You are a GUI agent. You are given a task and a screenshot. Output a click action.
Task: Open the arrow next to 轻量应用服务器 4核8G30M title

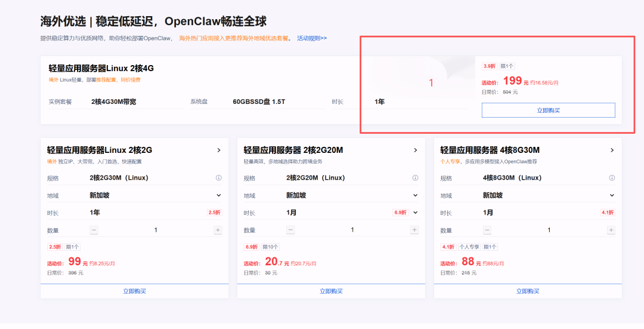(612, 150)
